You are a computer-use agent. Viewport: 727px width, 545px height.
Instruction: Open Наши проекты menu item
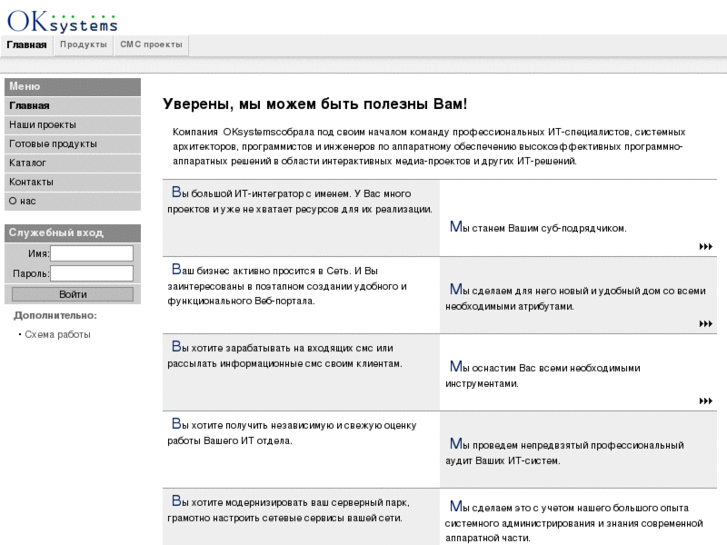point(73,125)
